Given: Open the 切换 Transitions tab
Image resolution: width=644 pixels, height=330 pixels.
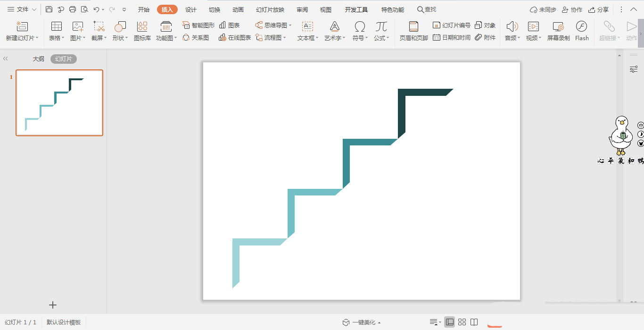Looking at the screenshot, I should tap(215, 9).
